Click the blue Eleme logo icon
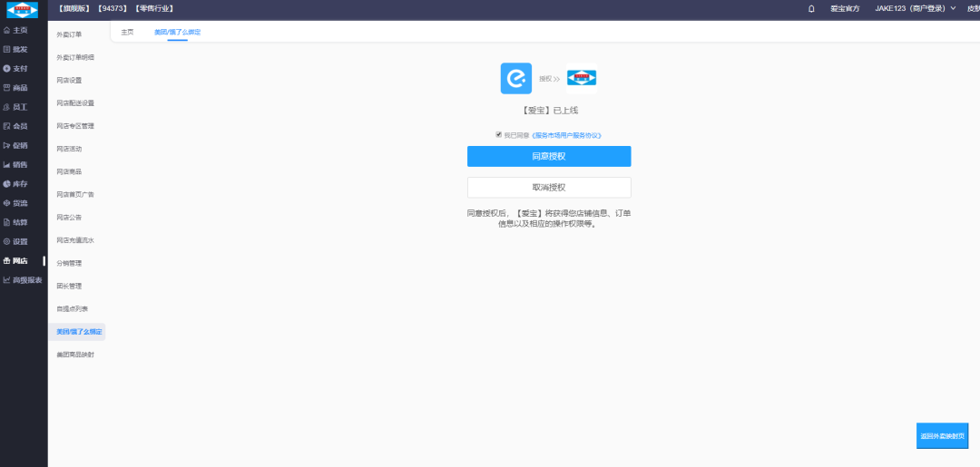 (x=516, y=79)
